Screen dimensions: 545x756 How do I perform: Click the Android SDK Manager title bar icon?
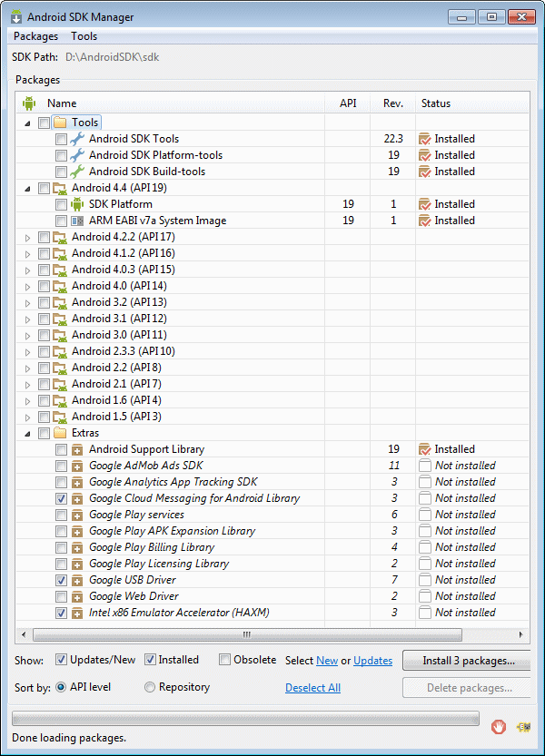(16, 17)
